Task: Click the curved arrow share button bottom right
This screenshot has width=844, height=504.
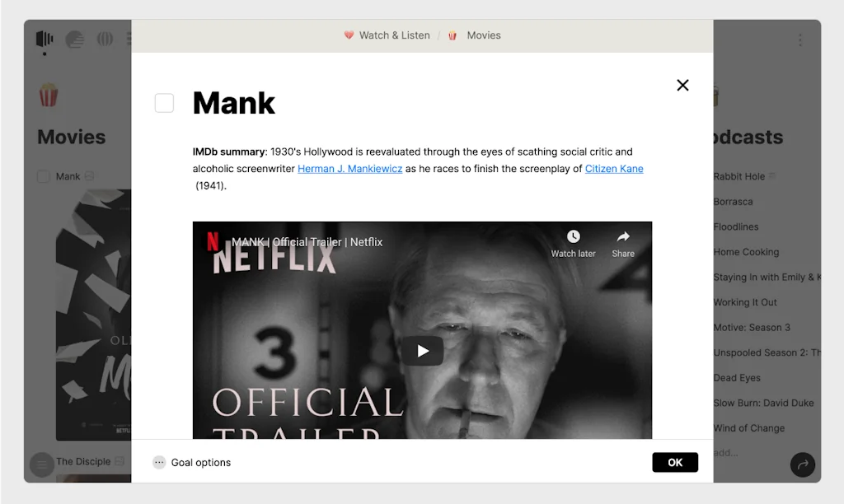Action: pos(803,464)
